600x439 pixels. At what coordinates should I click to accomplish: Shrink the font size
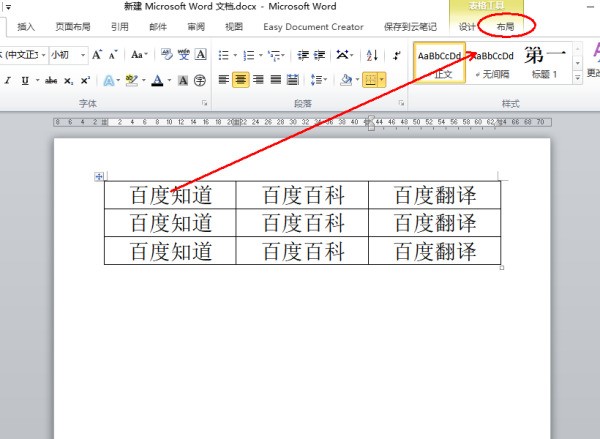pos(112,55)
